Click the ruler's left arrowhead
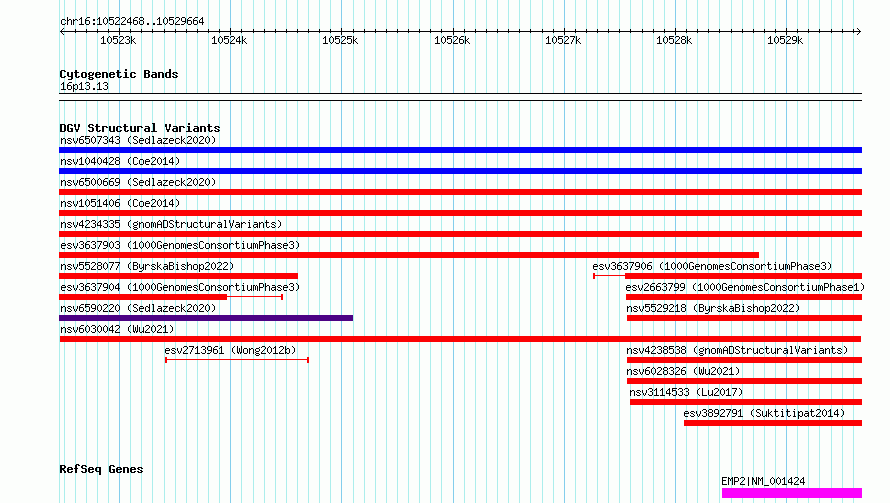 [62, 32]
